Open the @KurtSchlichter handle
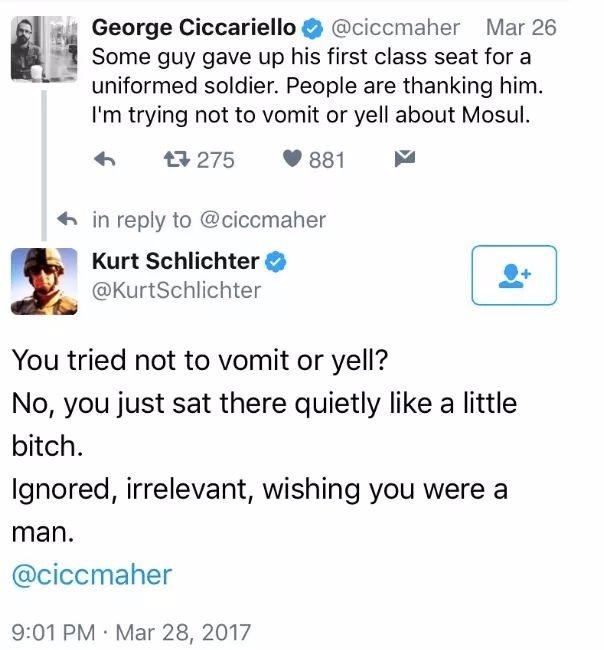 176,291
